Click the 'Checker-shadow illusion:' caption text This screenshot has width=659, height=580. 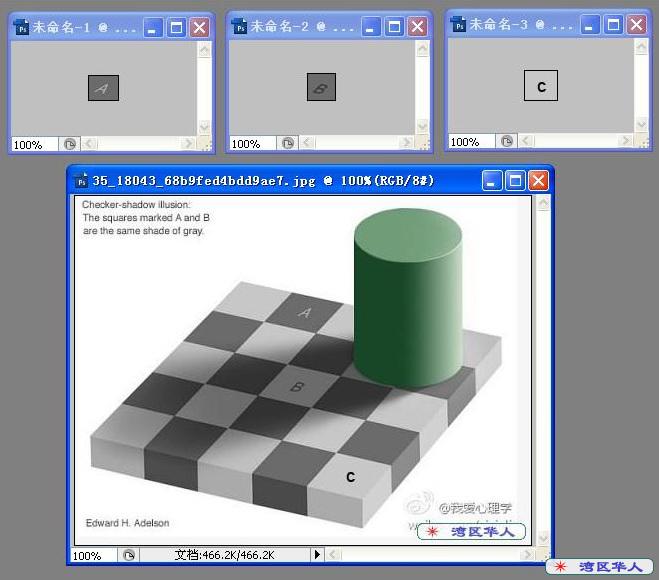click(136, 205)
